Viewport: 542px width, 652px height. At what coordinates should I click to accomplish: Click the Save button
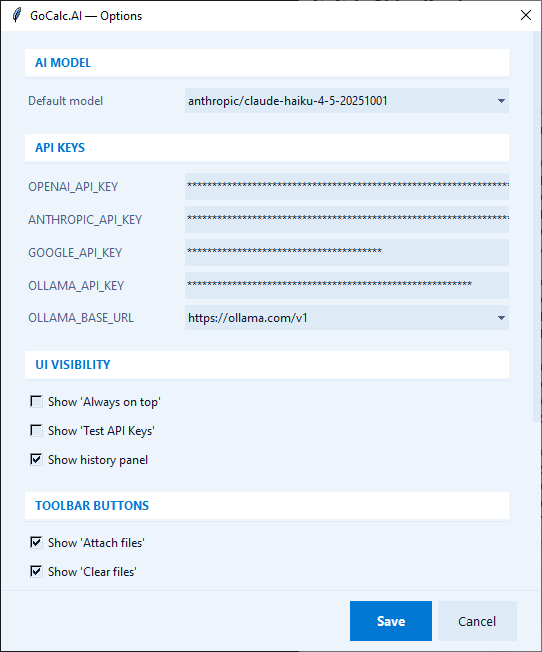click(x=391, y=621)
